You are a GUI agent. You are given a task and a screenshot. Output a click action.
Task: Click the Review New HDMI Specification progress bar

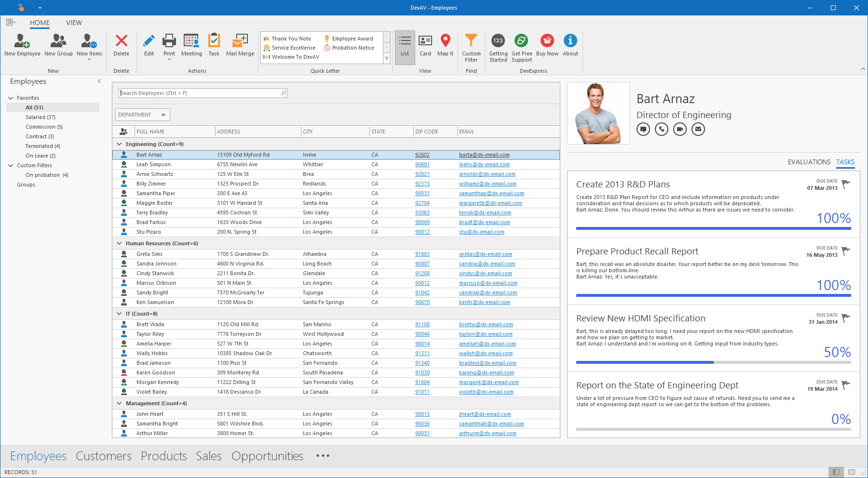click(x=713, y=362)
